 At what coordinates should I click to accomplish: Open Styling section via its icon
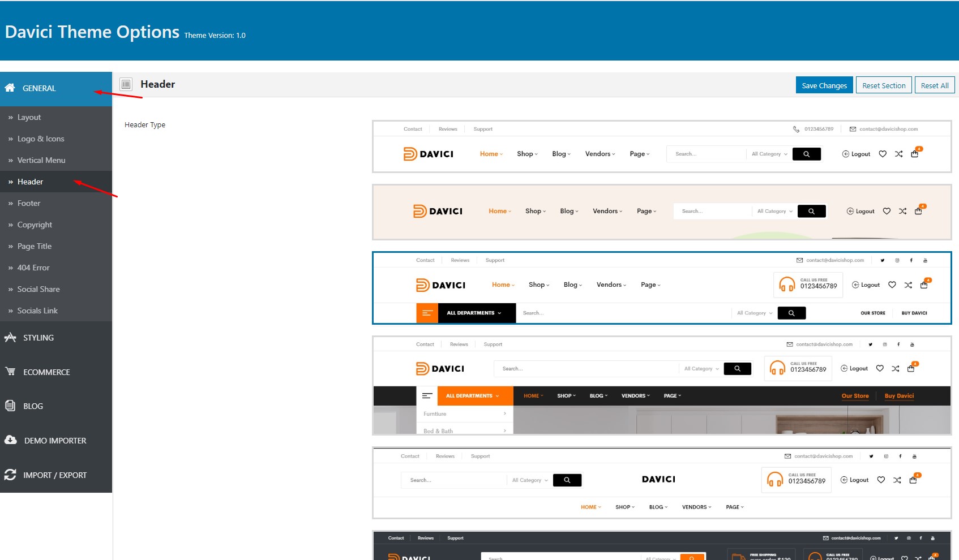pyautogui.click(x=10, y=337)
